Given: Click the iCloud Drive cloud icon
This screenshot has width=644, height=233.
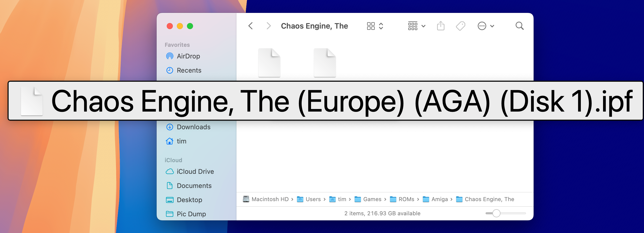Looking at the screenshot, I should pos(170,172).
